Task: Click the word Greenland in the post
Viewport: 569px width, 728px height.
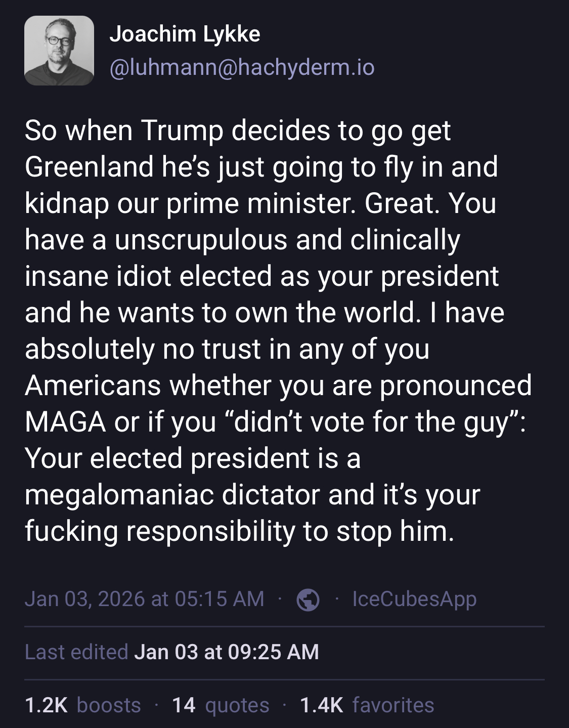Action: [89, 167]
